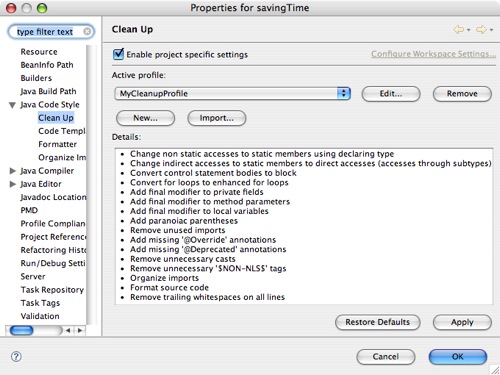Open Task Repository page
500x375 pixels.
click(52, 290)
